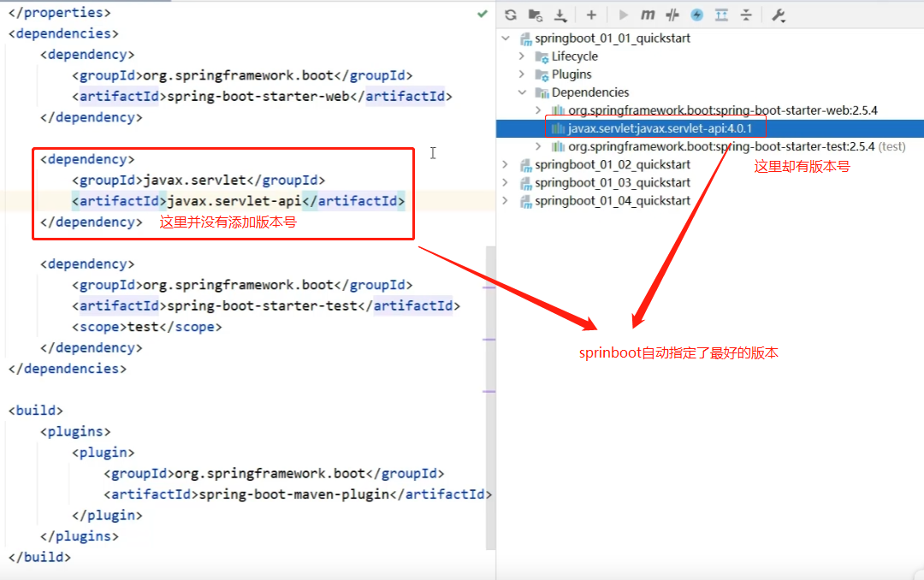Select springboot_01_01_quickstart module row
The height and width of the screenshot is (580, 924).
click(613, 38)
